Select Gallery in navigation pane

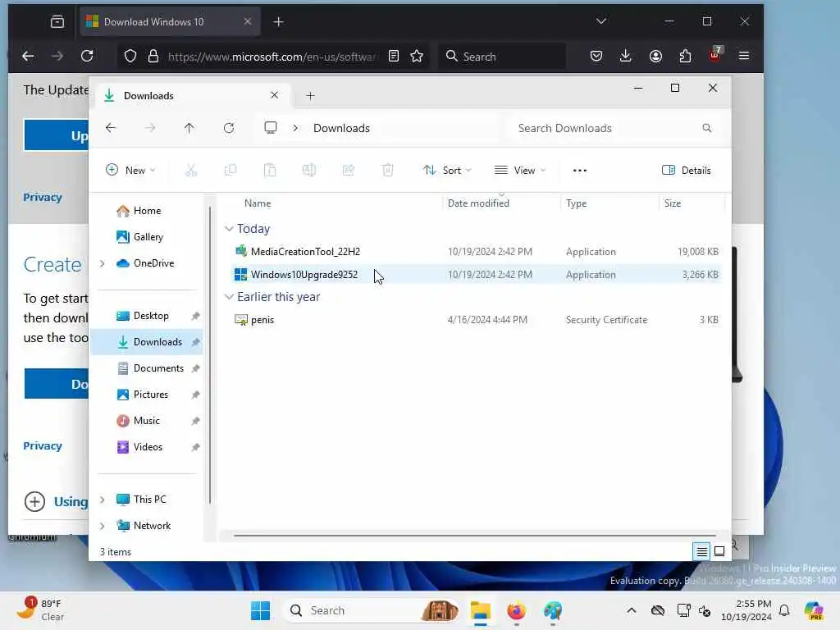146,237
